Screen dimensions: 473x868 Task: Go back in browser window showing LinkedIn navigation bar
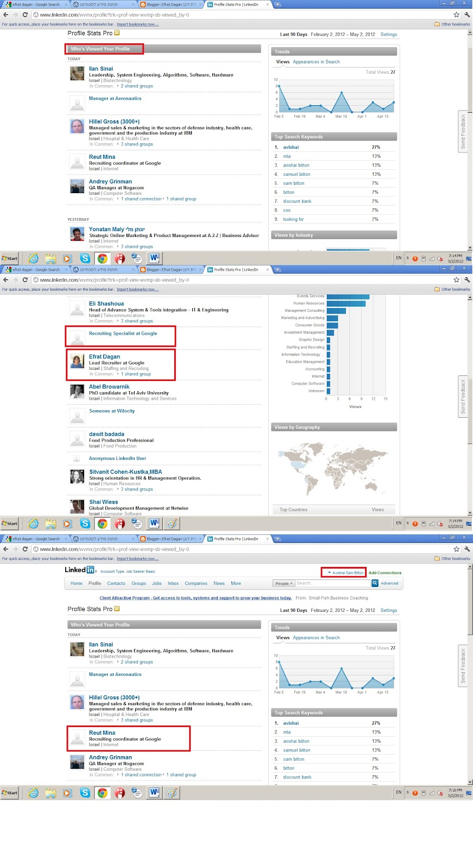(x=5, y=549)
